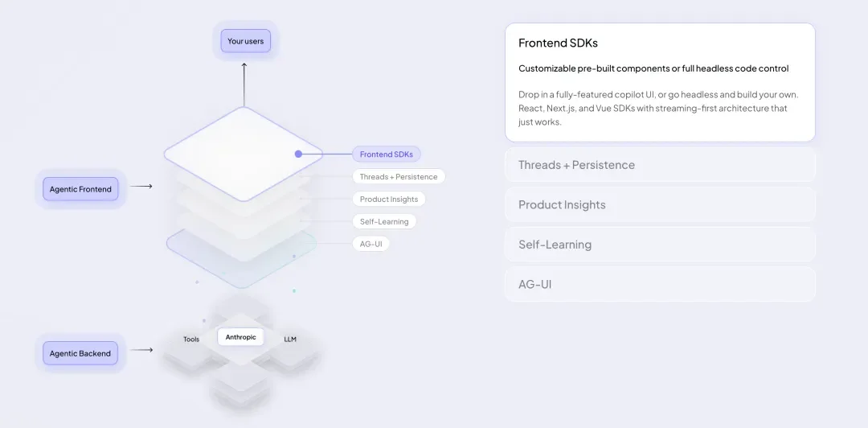Click the purple dot on top layer
This screenshot has height=428, width=868.
298,154
